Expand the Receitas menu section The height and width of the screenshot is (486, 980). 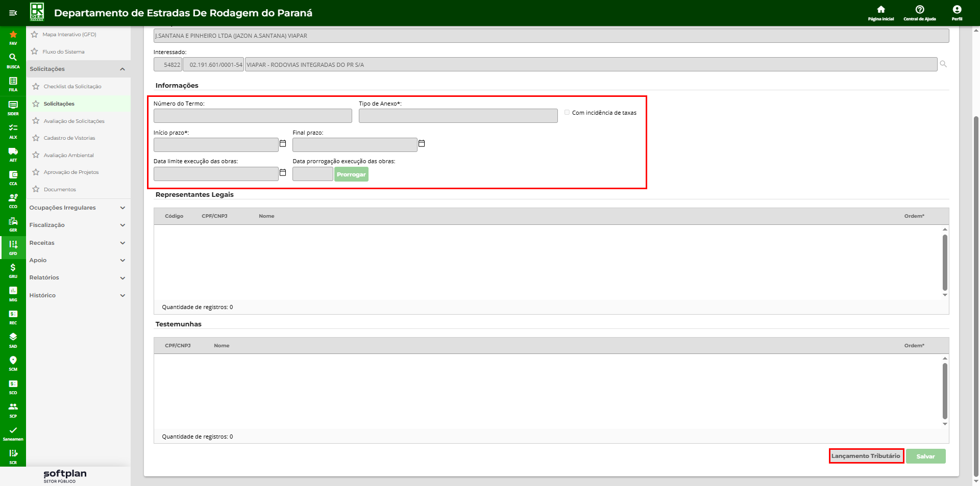click(x=77, y=243)
